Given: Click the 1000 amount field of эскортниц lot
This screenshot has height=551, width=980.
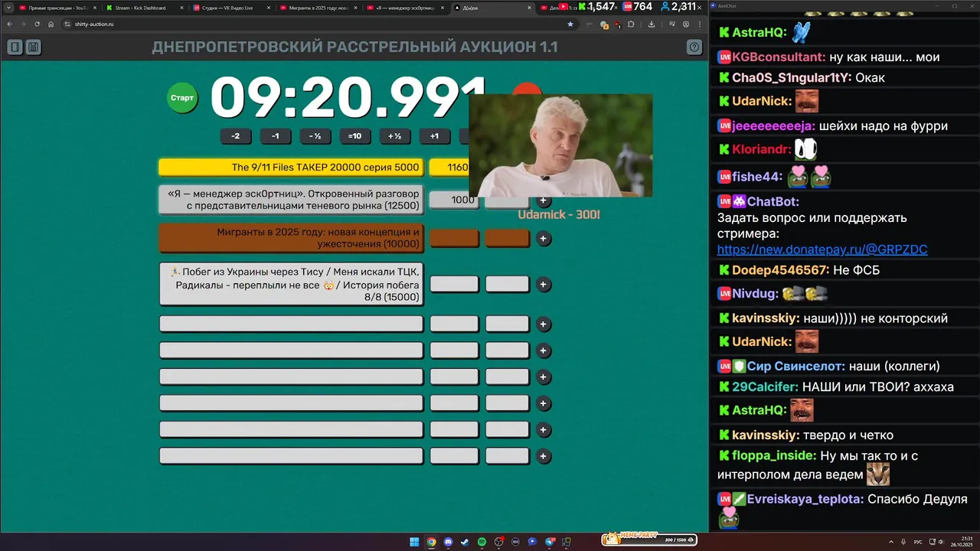Looking at the screenshot, I should click(454, 200).
